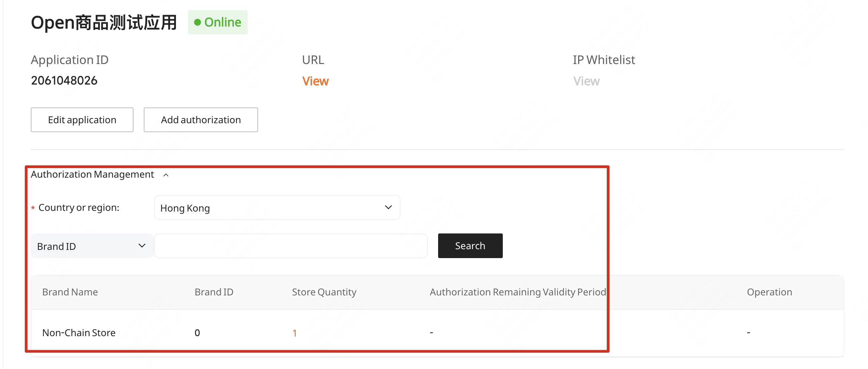Screen dimensions: 868x369
Task: Click store quantity number 1 link
Action: click(x=294, y=333)
